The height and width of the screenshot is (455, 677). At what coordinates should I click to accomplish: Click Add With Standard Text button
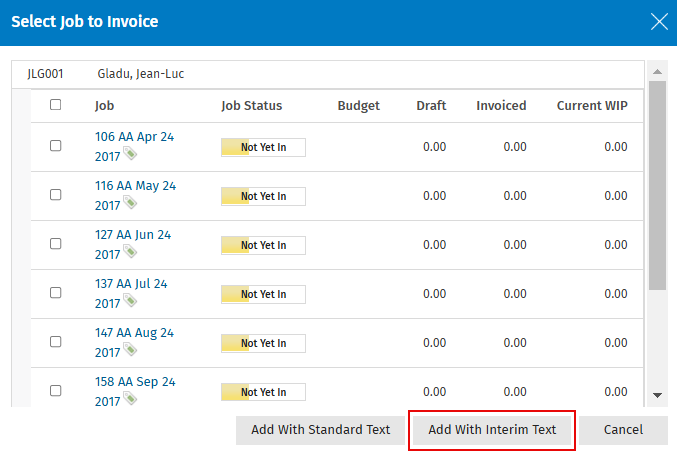point(320,430)
